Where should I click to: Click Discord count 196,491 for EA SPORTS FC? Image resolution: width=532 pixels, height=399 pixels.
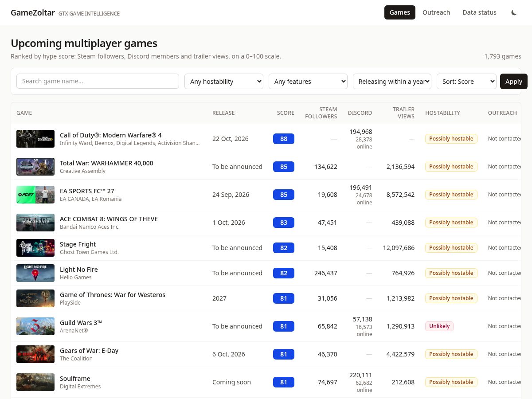tap(361, 188)
